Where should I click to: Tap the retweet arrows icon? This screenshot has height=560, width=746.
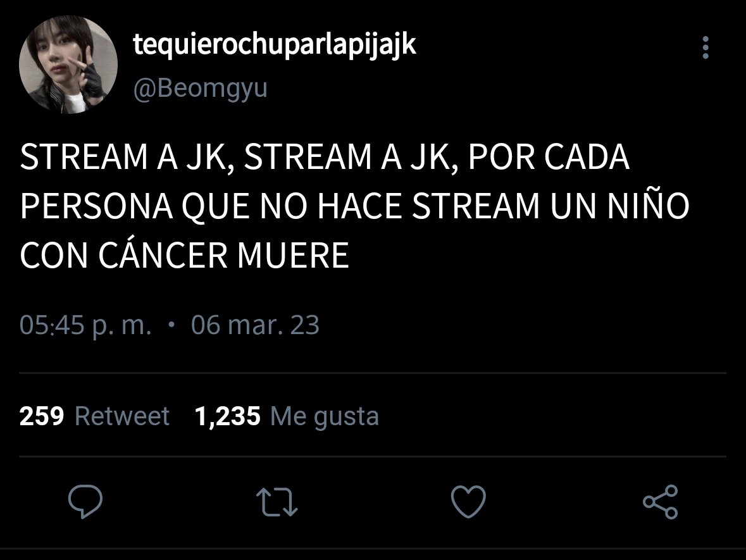point(277,502)
